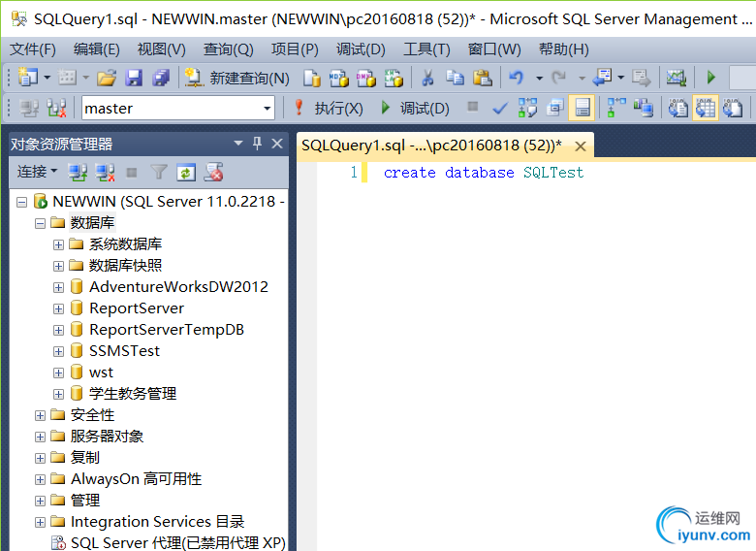The height and width of the screenshot is (551, 756).
Task: Click the green Start play icon
Action: point(710,78)
